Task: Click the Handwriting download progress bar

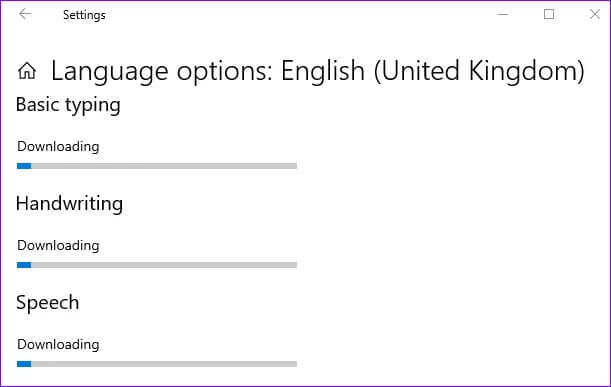Action: point(157,265)
